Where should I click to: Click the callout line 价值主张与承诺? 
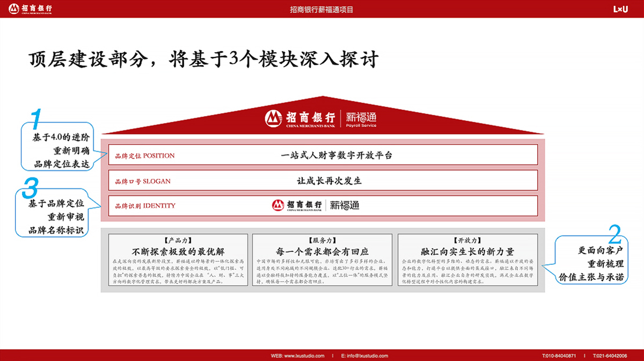(x=591, y=277)
